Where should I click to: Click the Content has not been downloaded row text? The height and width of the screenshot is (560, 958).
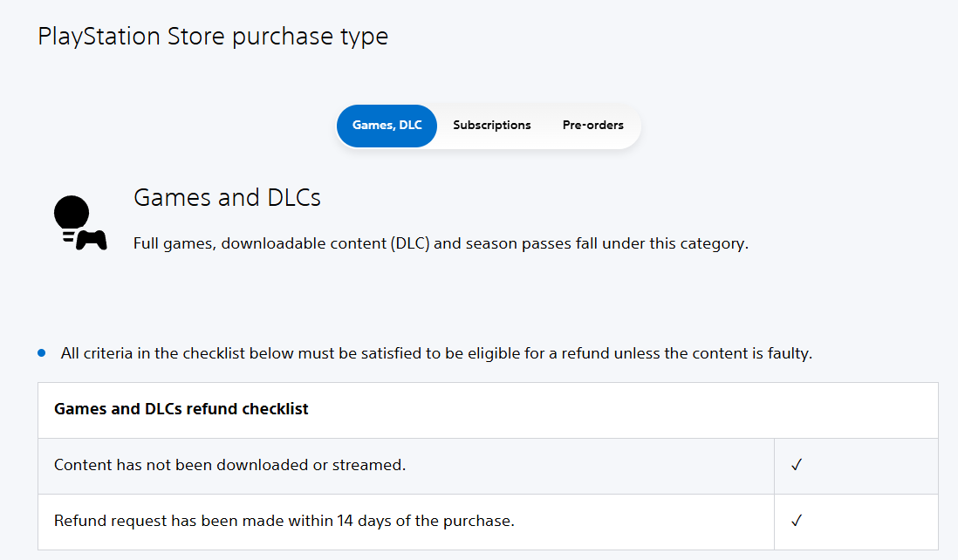coord(229,466)
